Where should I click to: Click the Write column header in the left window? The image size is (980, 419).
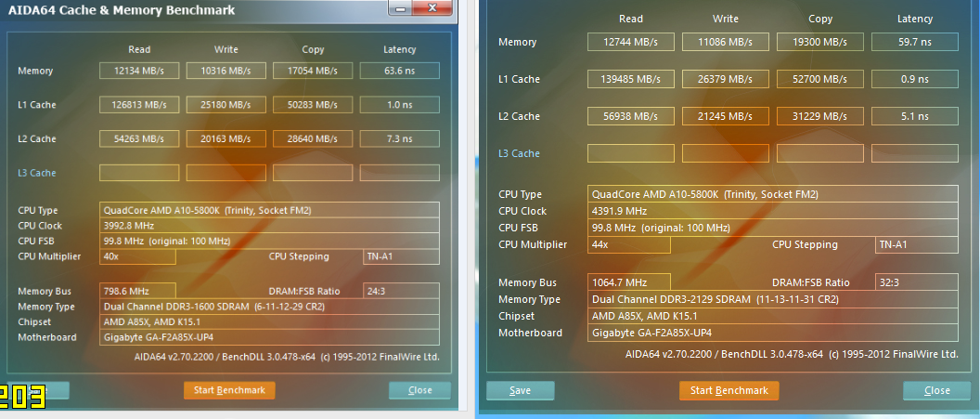(x=226, y=49)
